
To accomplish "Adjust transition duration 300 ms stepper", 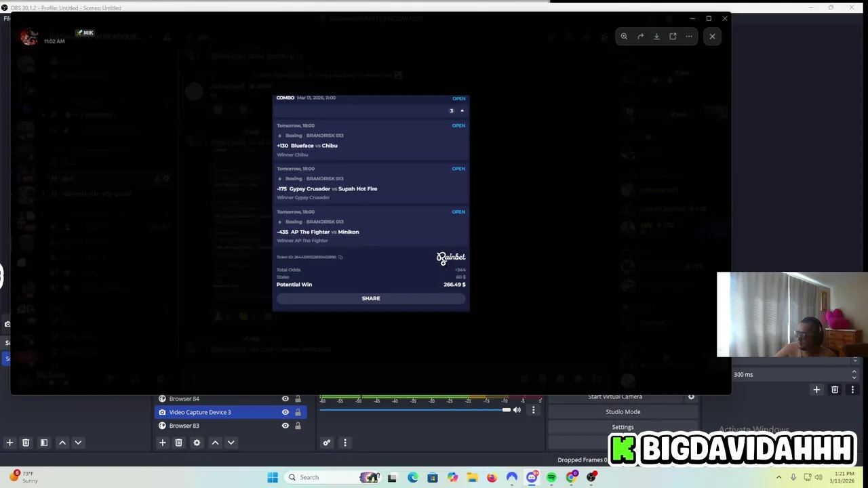I will point(854,374).
